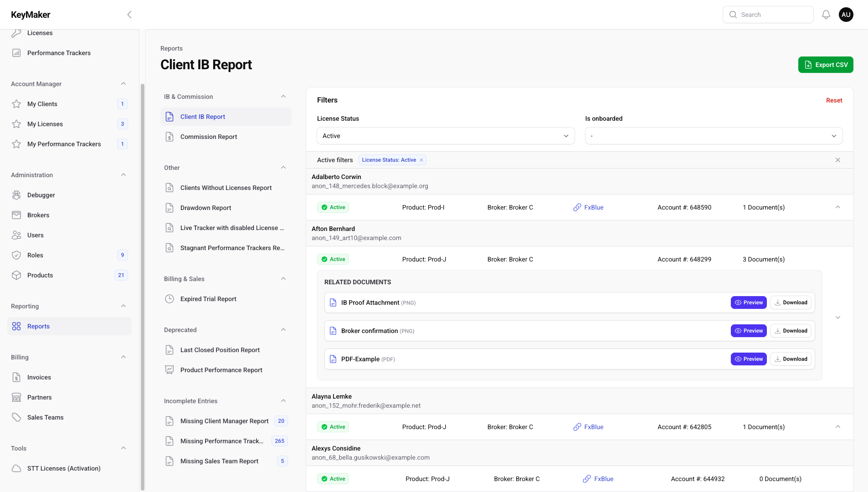Click the Invoices document icon

(x=16, y=377)
